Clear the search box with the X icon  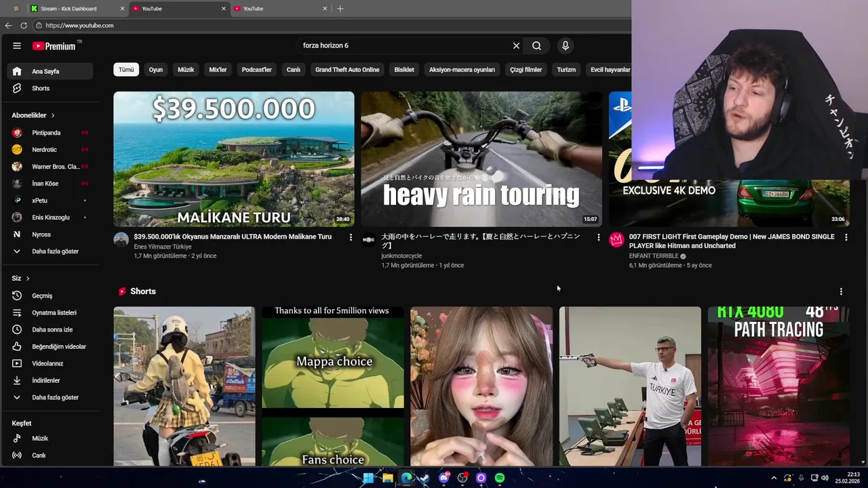point(516,45)
